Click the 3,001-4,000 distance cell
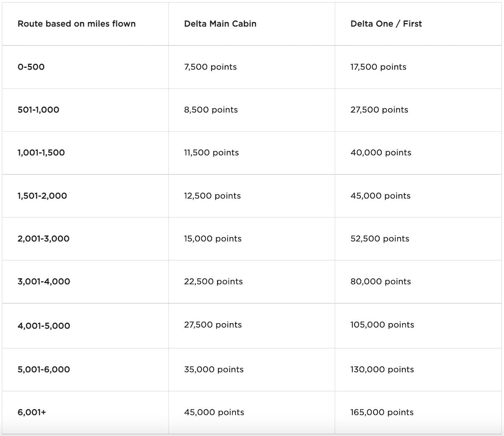Image resolution: width=504 pixels, height=436 pixels. click(x=44, y=282)
